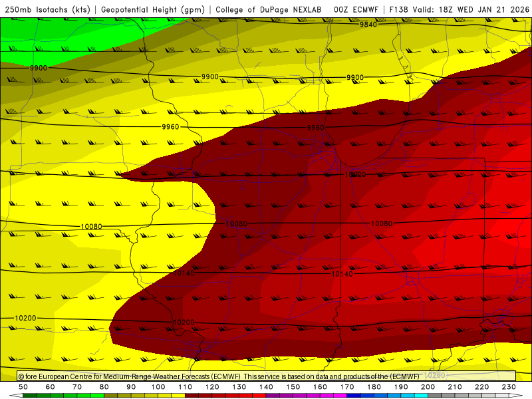Click the 10020 height contour label

click(355, 174)
